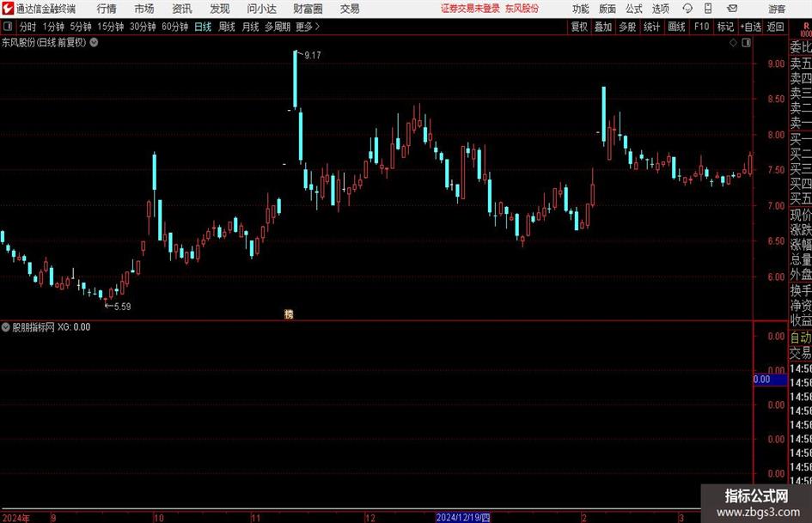The width and height of the screenshot is (812, 523).
Task: Open F10 company info
Action: (x=702, y=27)
